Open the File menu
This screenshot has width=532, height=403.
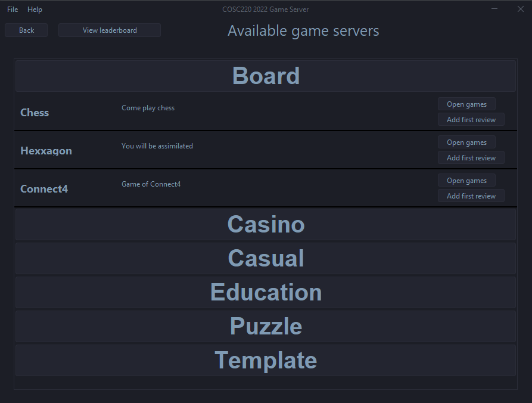[x=12, y=9]
